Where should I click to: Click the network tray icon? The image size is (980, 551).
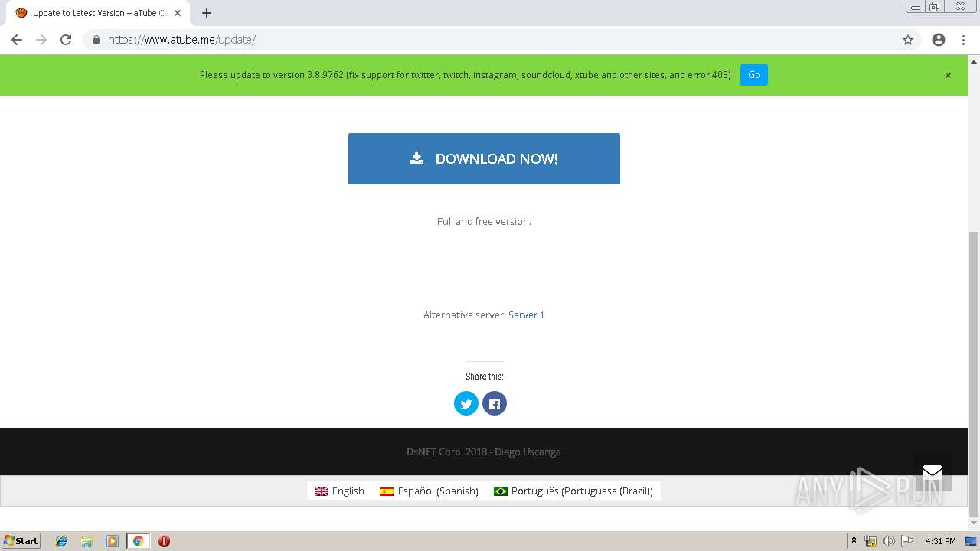click(871, 541)
